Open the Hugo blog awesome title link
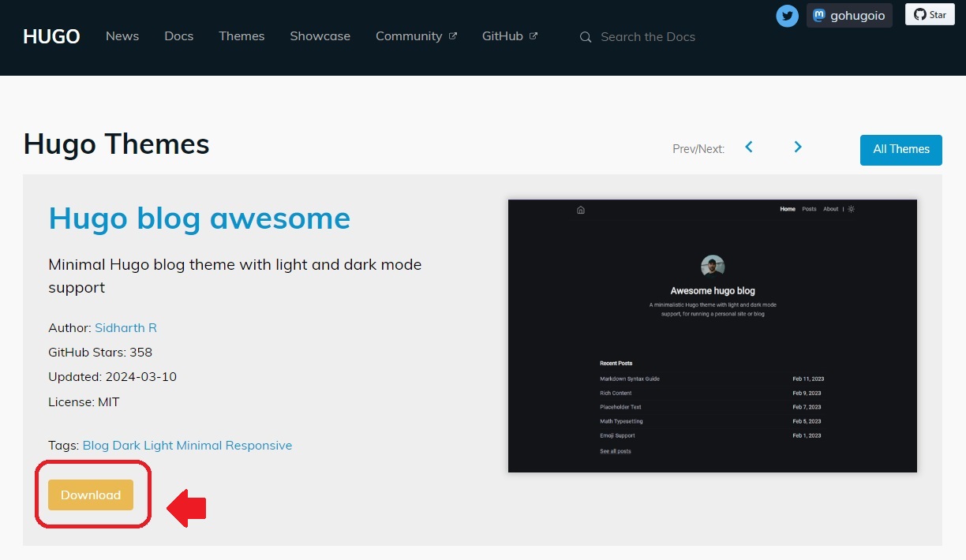This screenshot has height=560, width=966. click(x=200, y=218)
